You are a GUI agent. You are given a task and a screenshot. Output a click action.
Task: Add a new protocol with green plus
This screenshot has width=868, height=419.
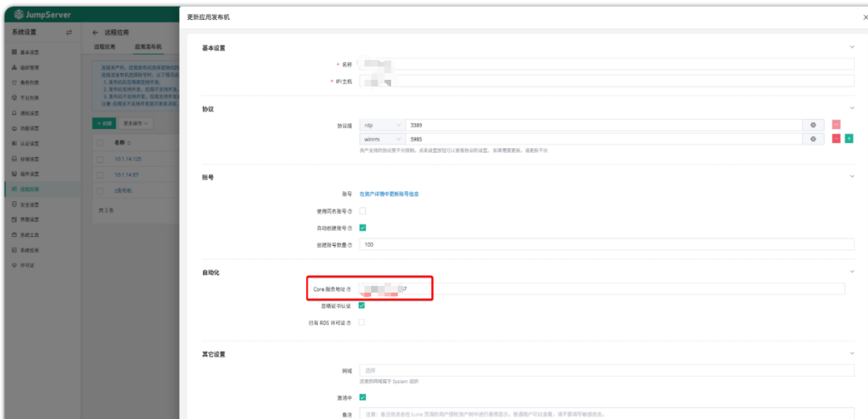click(849, 139)
